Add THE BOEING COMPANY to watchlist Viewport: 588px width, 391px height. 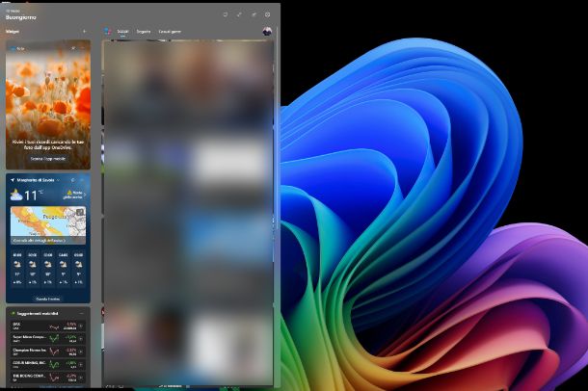pyautogui.click(x=81, y=377)
